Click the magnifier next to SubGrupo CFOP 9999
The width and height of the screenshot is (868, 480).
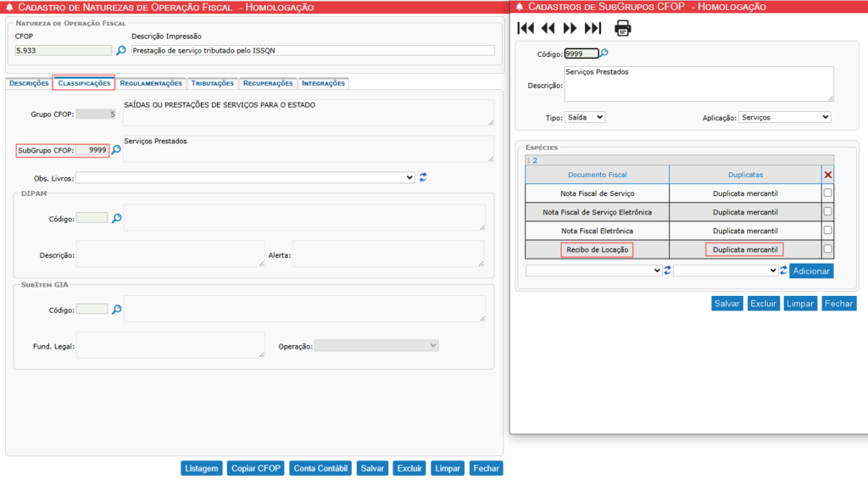(x=116, y=149)
